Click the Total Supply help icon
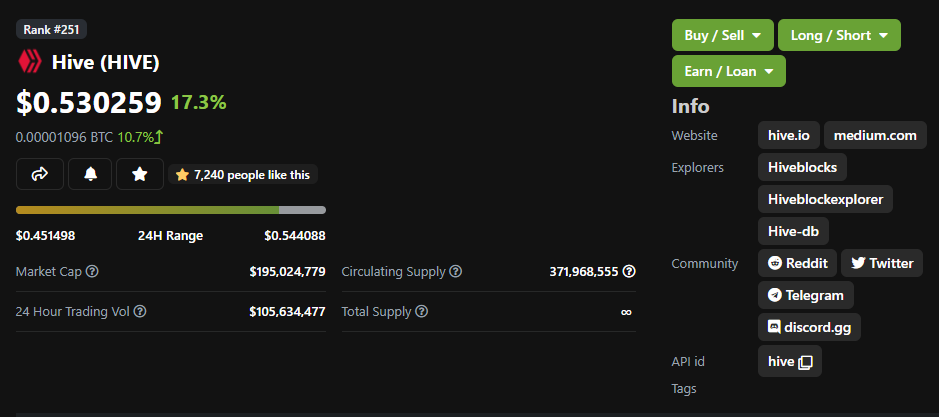Image resolution: width=939 pixels, height=417 pixels. (422, 312)
